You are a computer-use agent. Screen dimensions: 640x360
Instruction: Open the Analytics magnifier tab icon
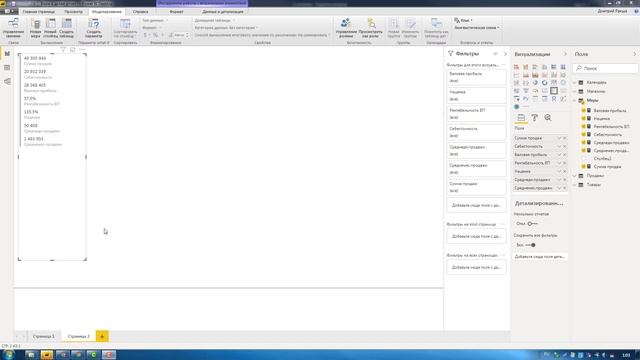pos(548,118)
